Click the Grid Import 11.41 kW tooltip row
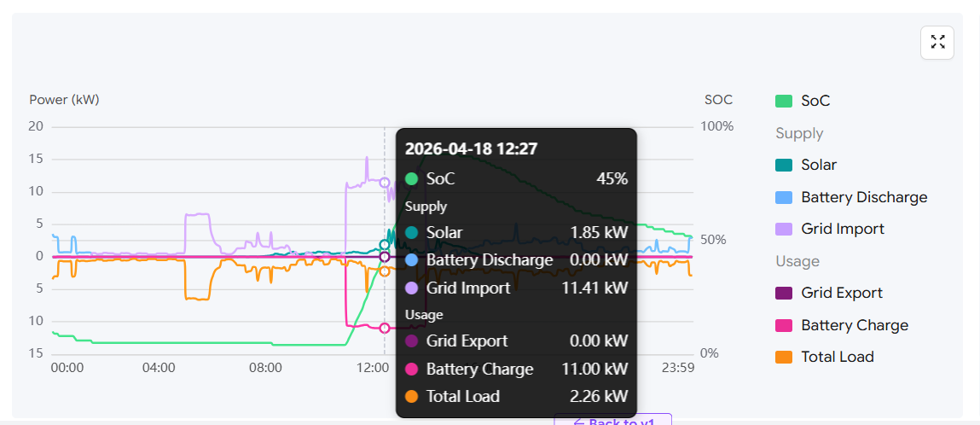Screen dimensions: 980x425 click(516, 288)
